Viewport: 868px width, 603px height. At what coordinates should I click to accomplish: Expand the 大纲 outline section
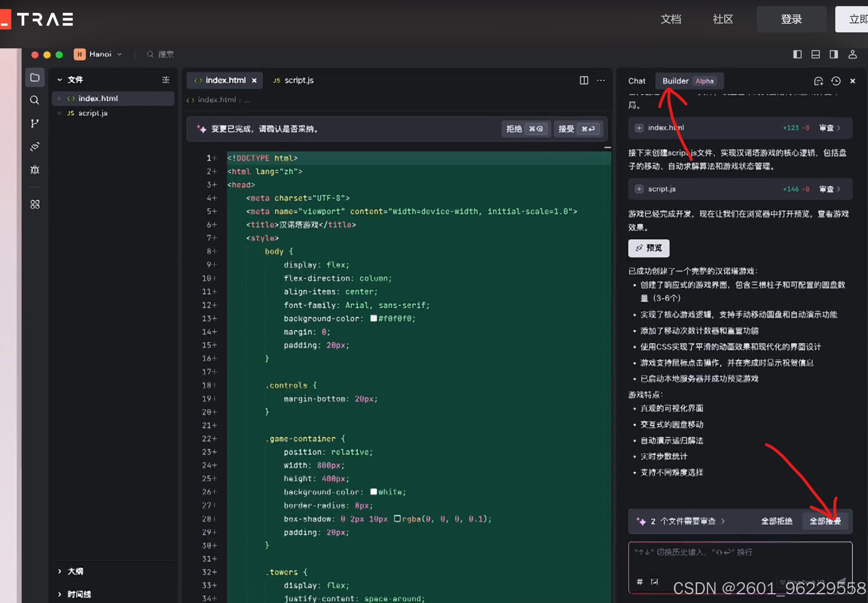tap(60, 571)
